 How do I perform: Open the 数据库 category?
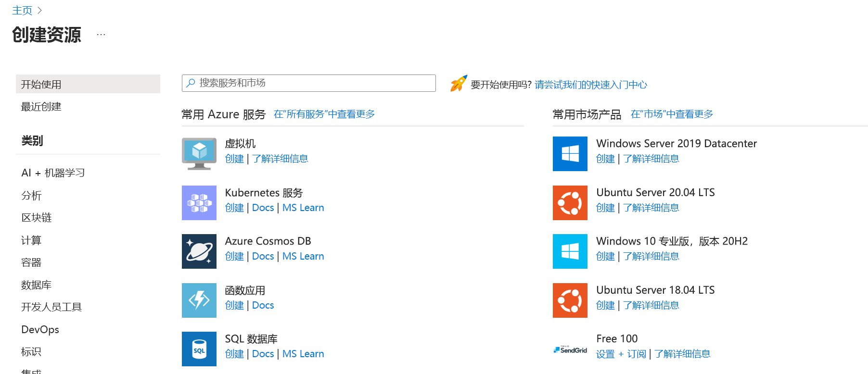point(37,285)
